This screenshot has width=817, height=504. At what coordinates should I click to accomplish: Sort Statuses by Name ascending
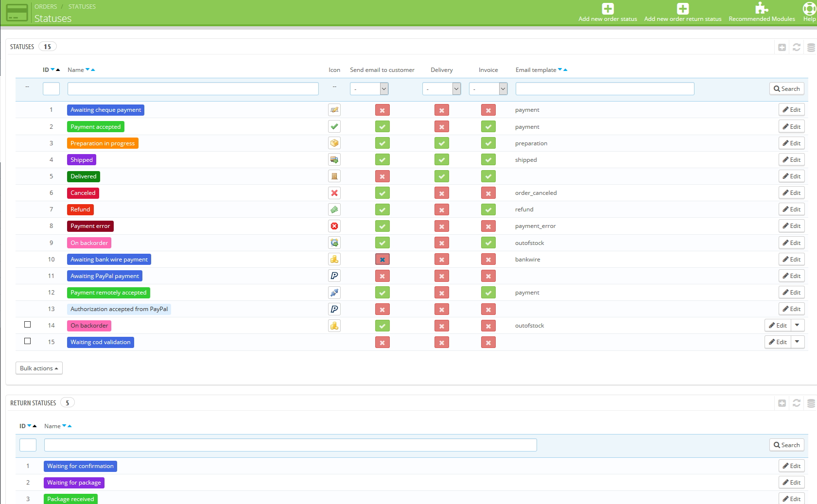tap(93, 70)
